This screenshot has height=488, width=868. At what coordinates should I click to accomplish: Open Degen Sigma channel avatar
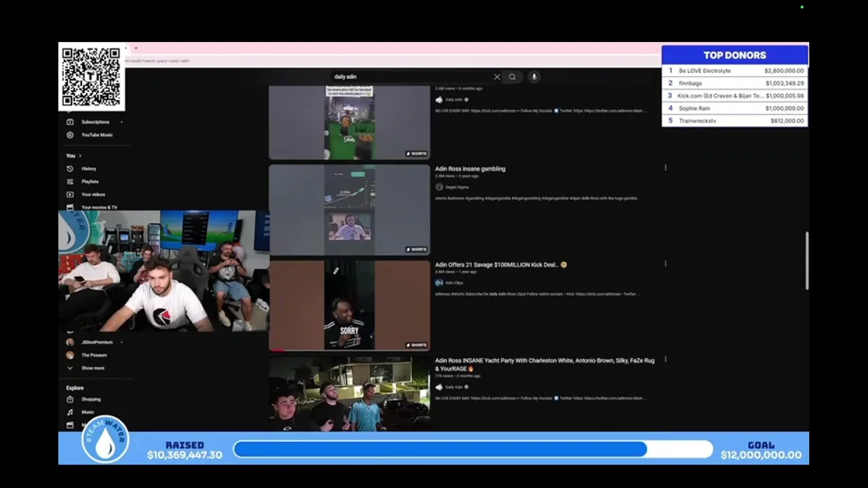tap(439, 187)
